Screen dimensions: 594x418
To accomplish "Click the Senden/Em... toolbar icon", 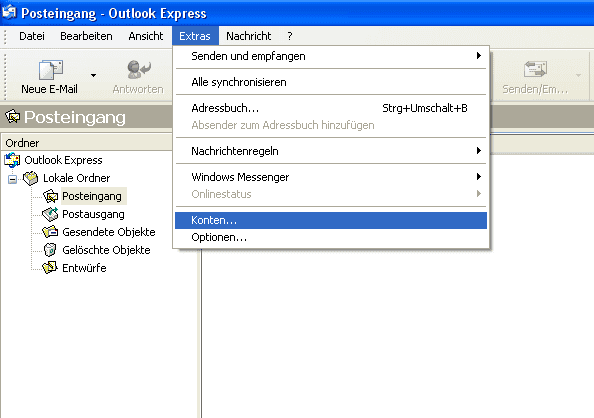I will coord(535,69).
